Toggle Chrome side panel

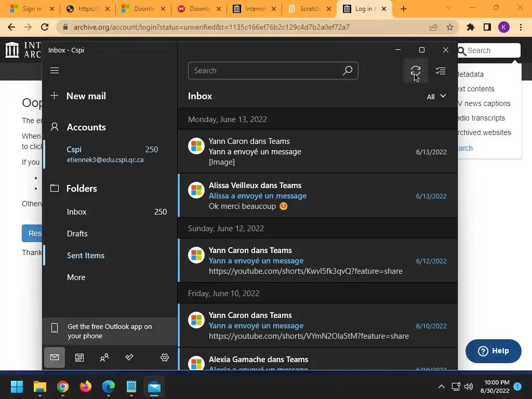(487, 27)
